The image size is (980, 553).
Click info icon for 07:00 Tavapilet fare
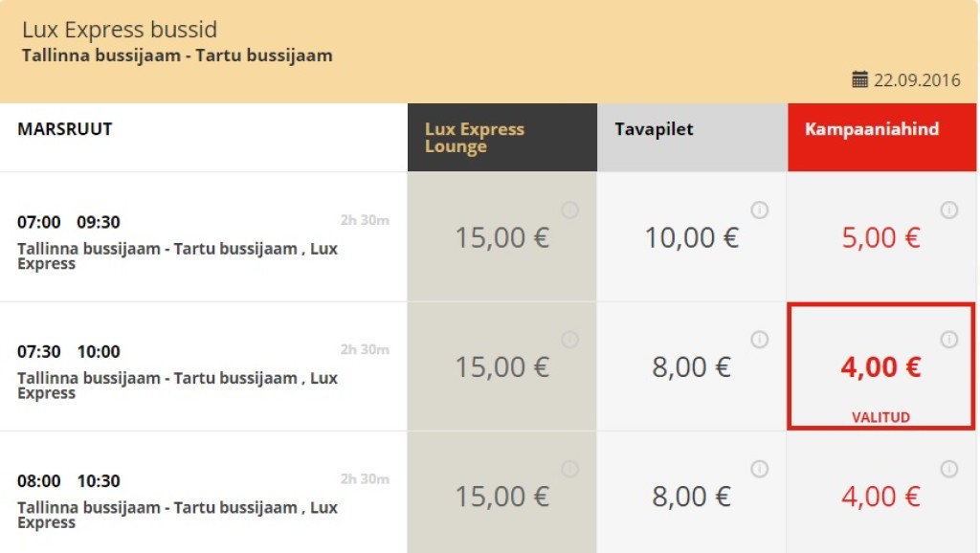760,210
